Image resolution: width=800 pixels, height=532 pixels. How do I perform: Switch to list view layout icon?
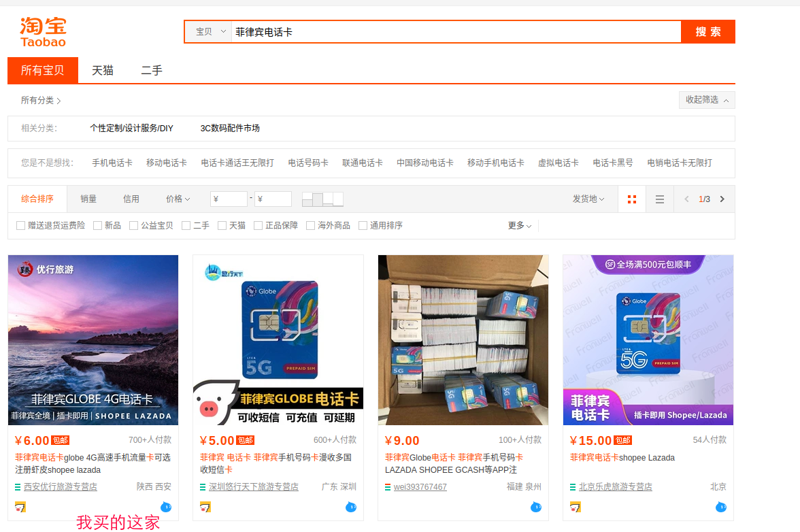pos(660,199)
